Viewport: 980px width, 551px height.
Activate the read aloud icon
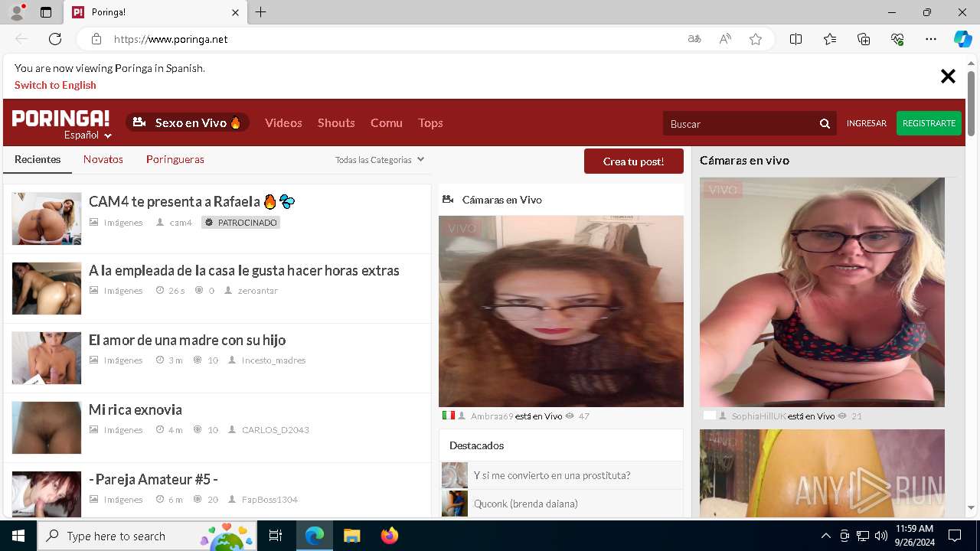725,39
